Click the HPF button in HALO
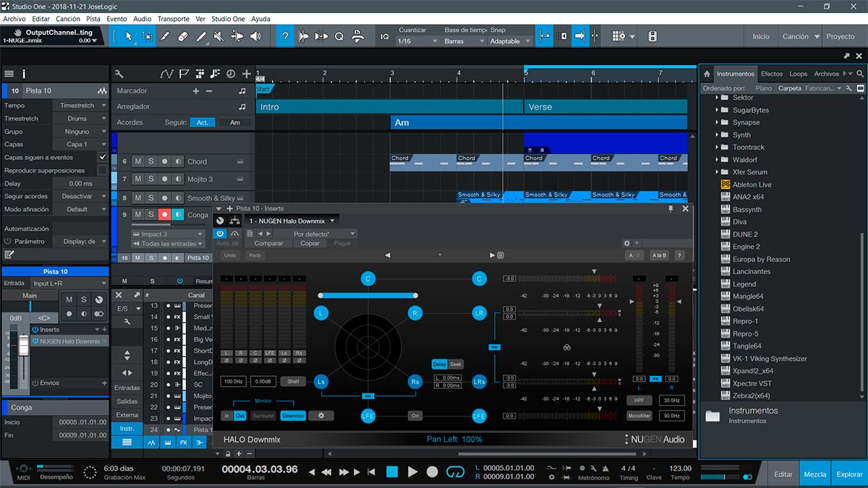 (x=639, y=400)
